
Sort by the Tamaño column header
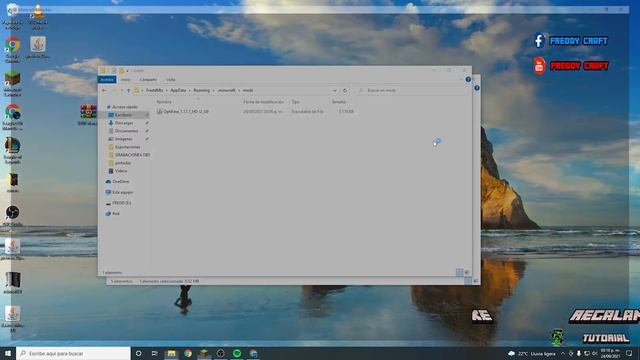(338, 102)
